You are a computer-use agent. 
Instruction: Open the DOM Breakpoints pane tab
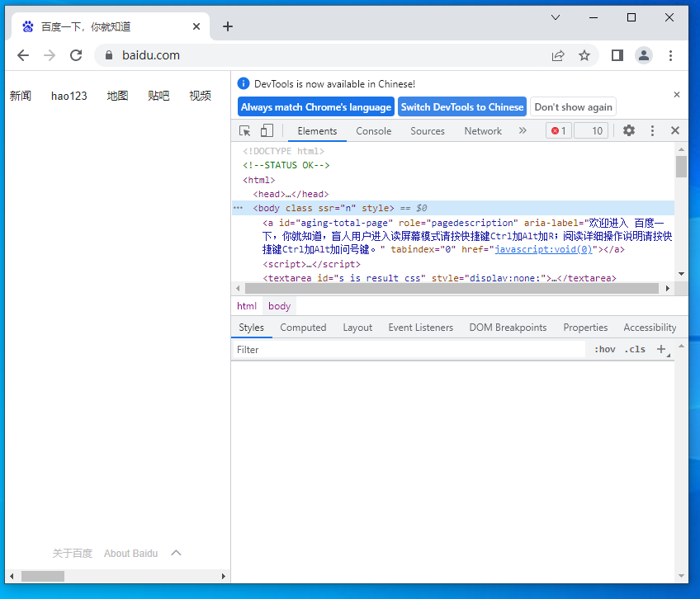click(x=508, y=328)
